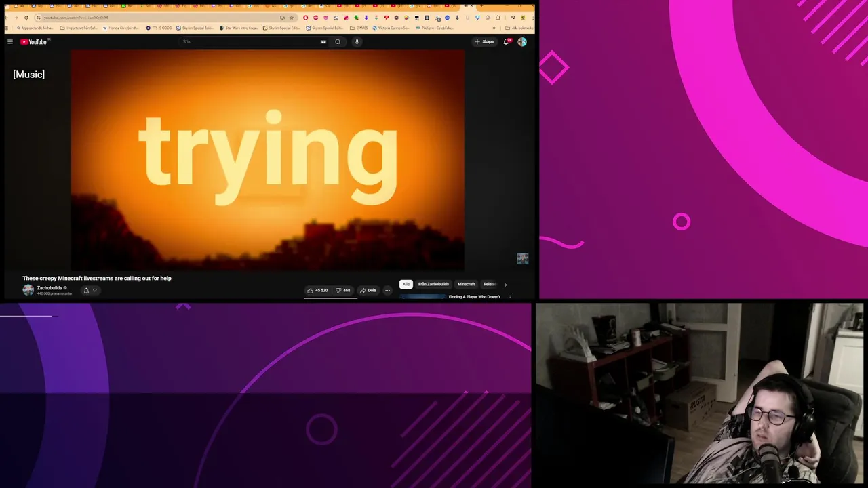
Task: Show hidden bookmarks with the » chevron
Action: [x=494, y=28]
